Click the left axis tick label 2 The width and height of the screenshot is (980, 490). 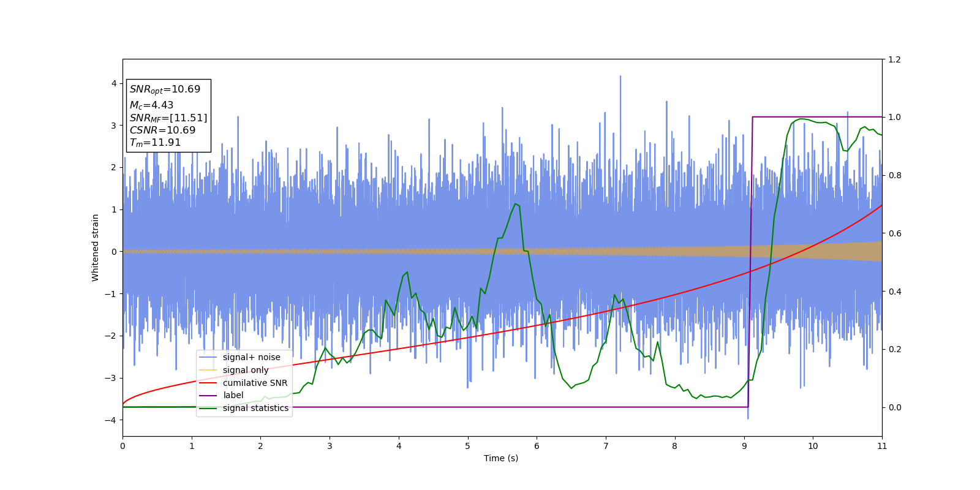(x=114, y=167)
